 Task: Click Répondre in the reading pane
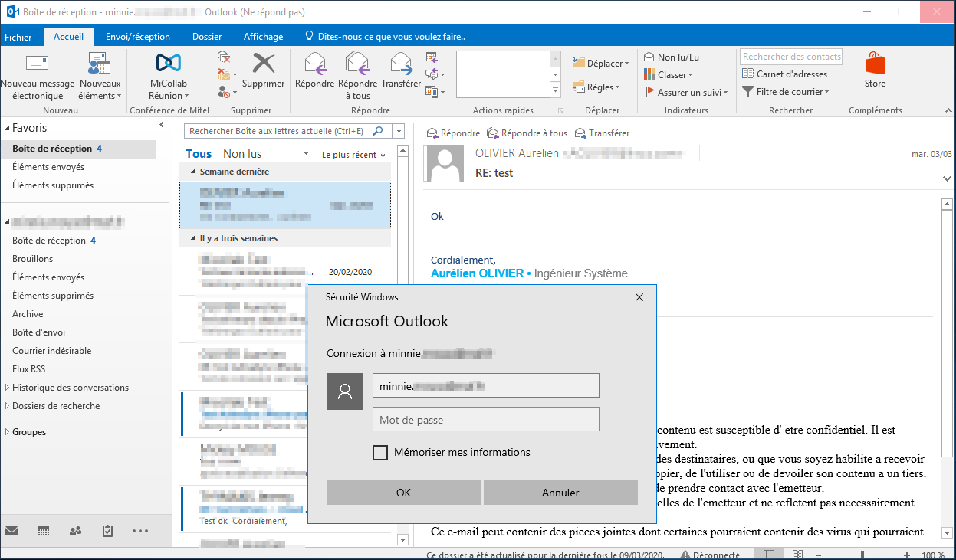click(x=453, y=133)
